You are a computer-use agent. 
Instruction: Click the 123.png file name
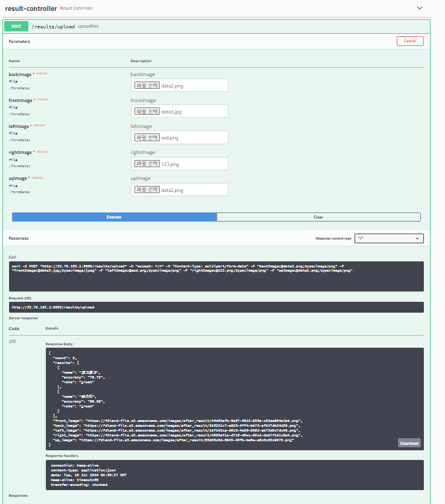tap(170, 164)
